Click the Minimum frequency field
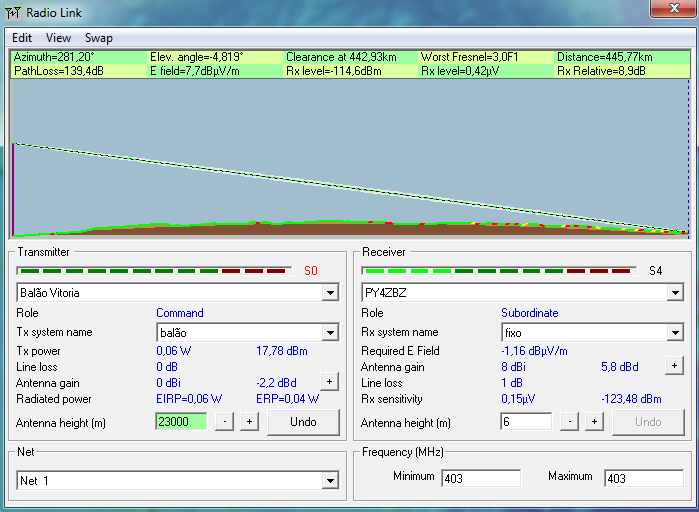The width and height of the screenshot is (699, 512). click(x=480, y=478)
